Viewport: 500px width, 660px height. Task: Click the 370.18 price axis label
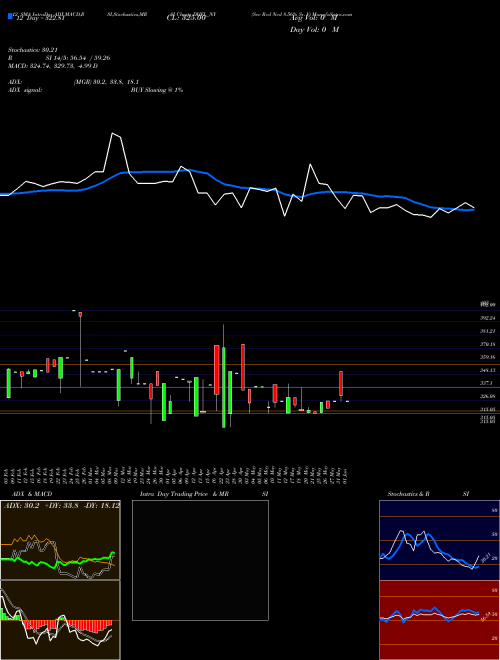point(488,344)
